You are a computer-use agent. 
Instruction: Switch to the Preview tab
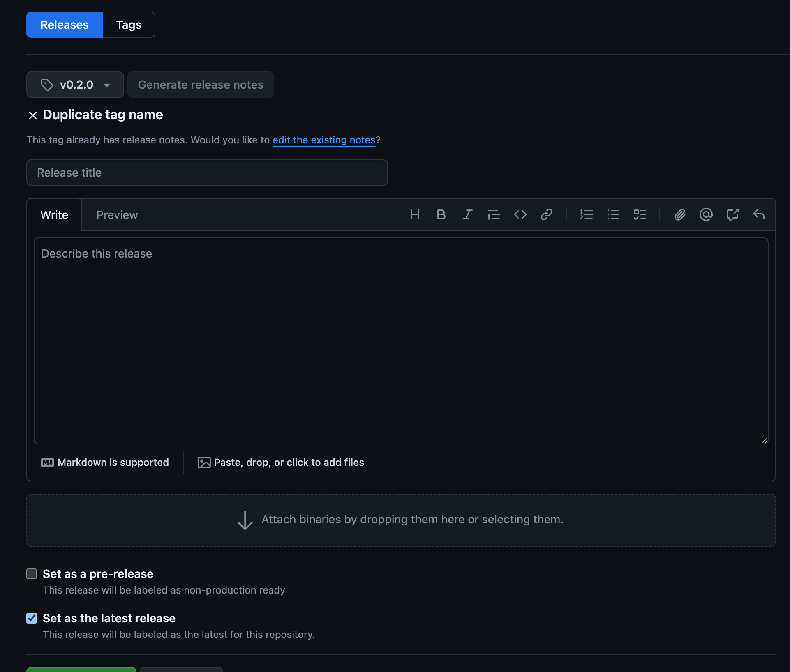pyautogui.click(x=117, y=214)
